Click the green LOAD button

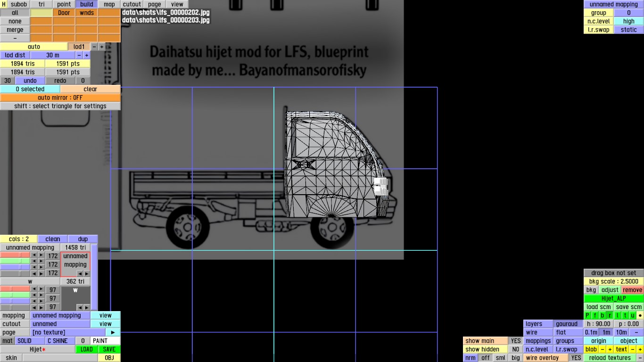pos(87,349)
